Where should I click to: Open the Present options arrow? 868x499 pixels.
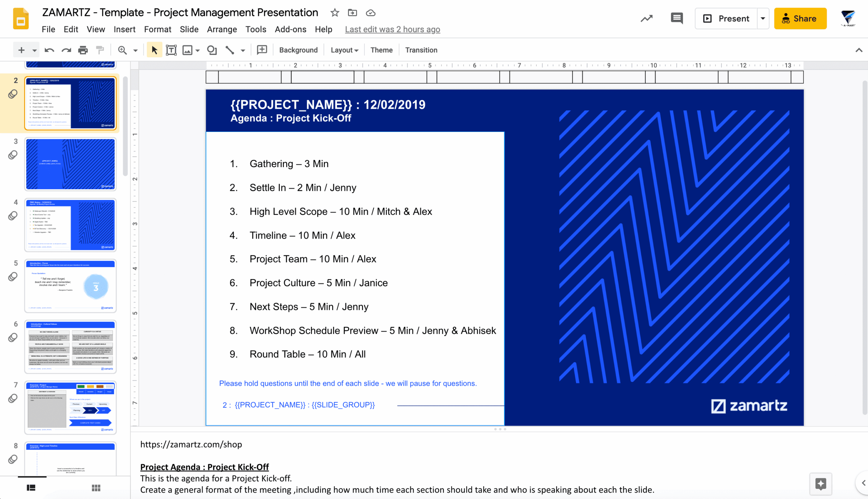[x=763, y=19]
